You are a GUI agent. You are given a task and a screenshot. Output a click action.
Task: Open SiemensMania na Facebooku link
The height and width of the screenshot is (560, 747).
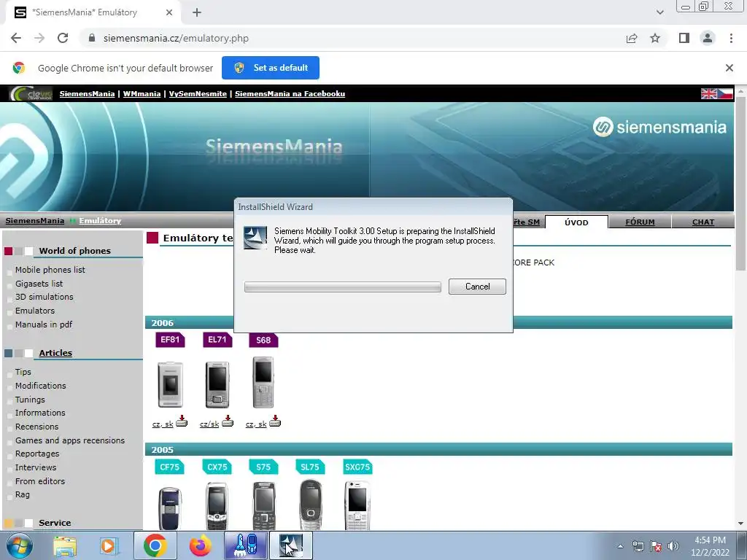(x=290, y=94)
